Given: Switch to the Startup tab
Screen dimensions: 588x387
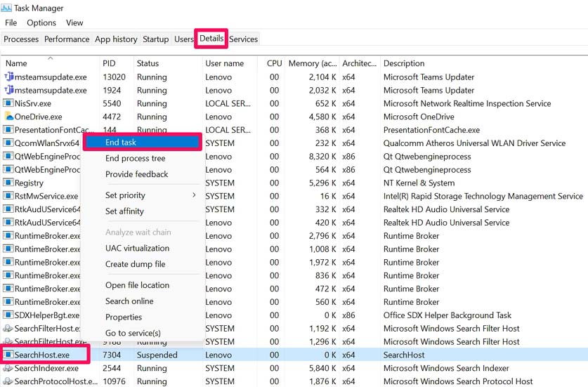Looking at the screenshot, I should coord(156,39).
